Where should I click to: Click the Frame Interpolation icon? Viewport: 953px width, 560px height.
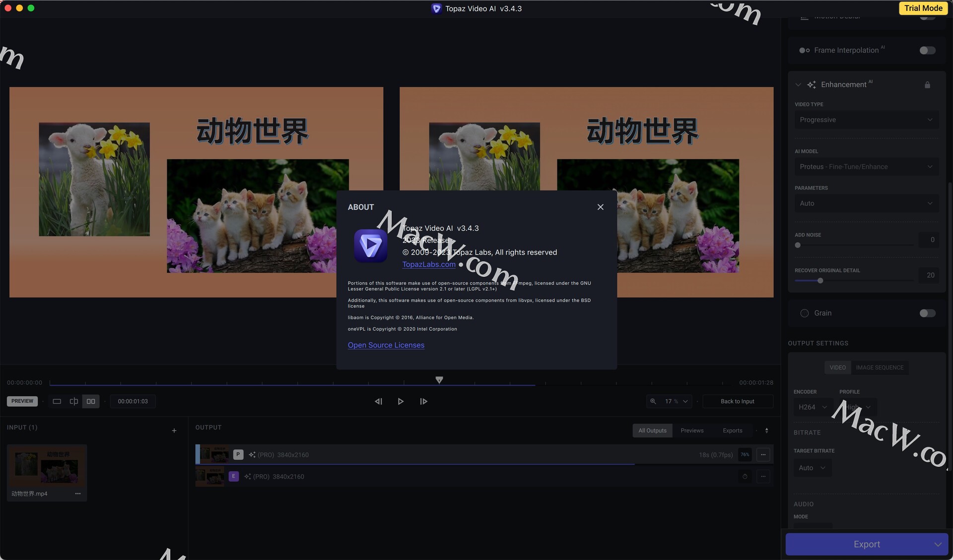click(805, 51)
